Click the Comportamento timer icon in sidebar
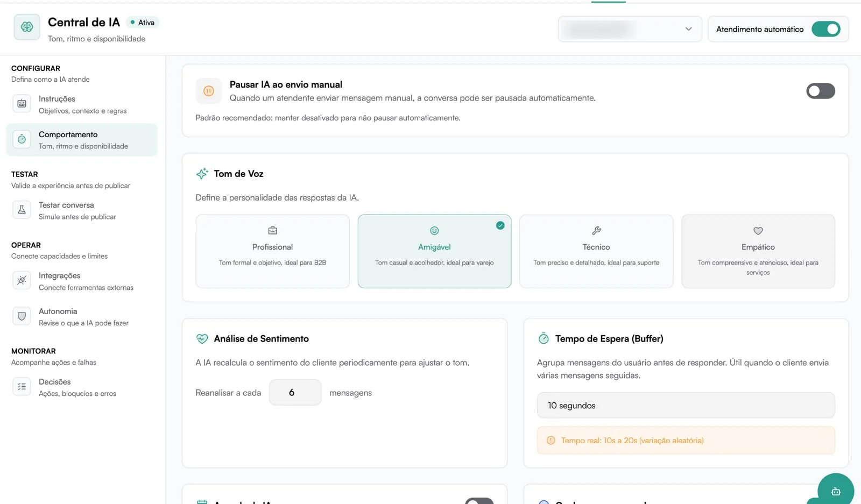 [22, 139]
